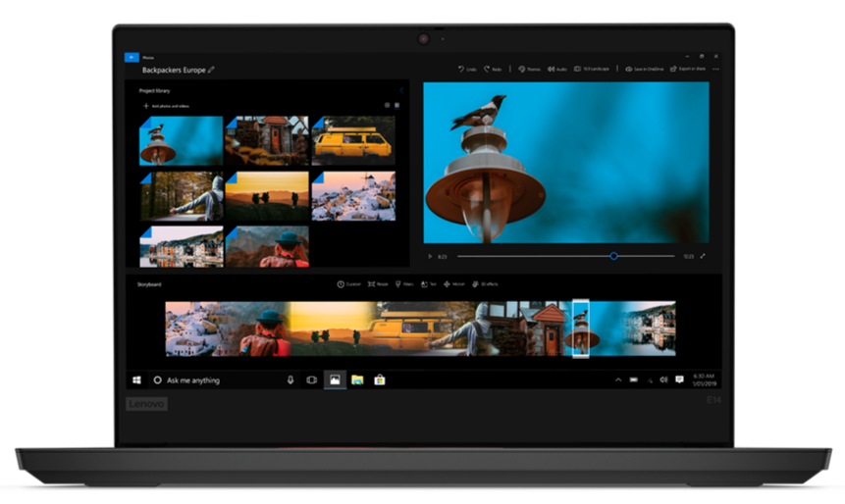Open the Audio settings

tap(557, 69)
